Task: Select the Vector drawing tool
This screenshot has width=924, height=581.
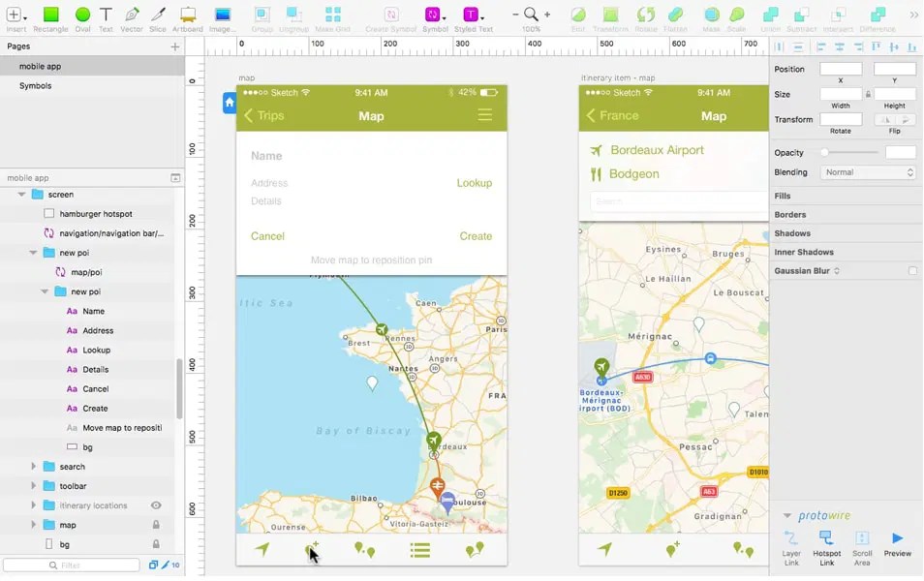Action: (131, 15)
